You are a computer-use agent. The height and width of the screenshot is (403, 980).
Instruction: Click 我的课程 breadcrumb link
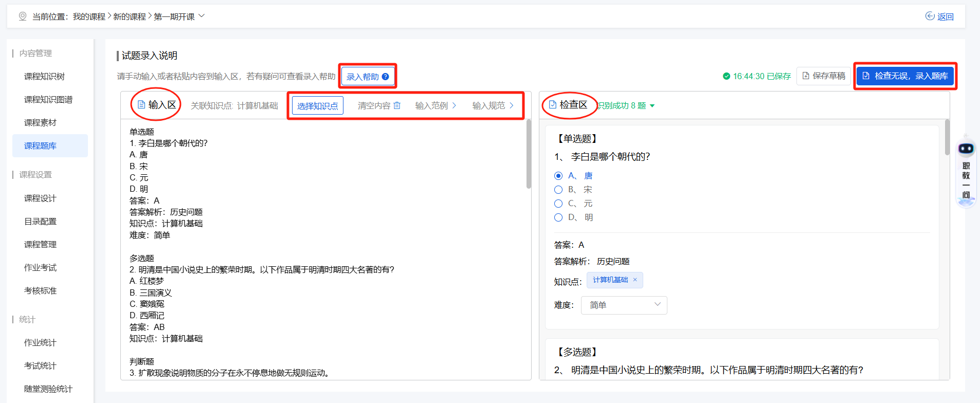point(89,16)
